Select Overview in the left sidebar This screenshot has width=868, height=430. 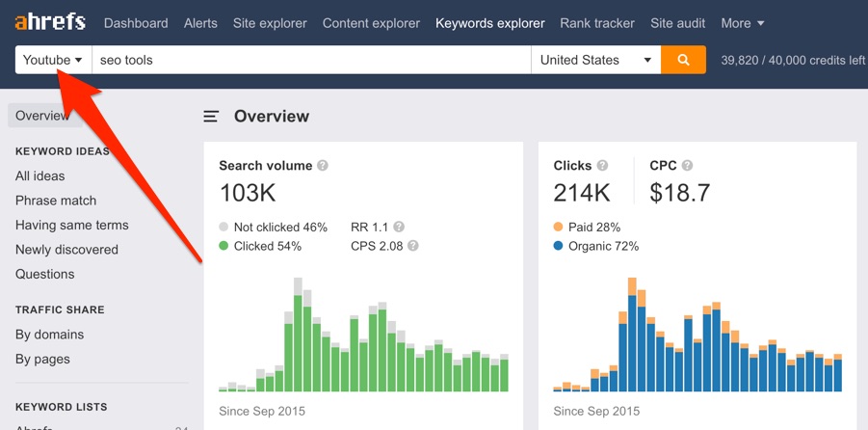pos(42,116)
